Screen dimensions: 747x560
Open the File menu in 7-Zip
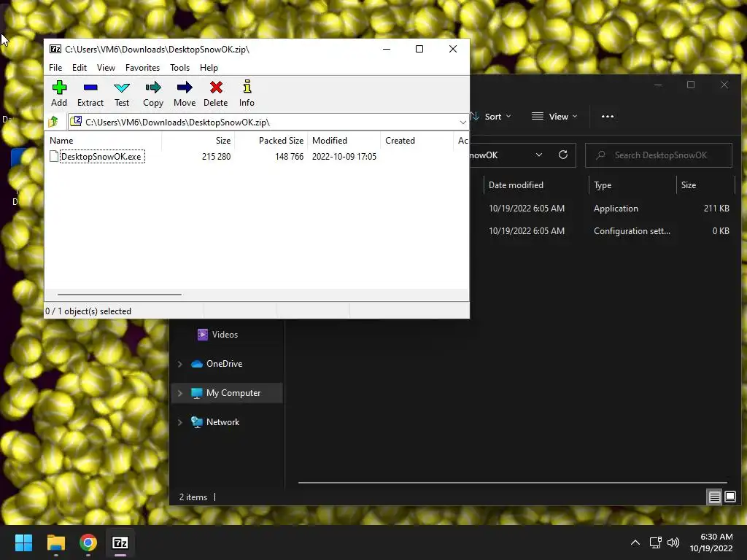(55, 68)
